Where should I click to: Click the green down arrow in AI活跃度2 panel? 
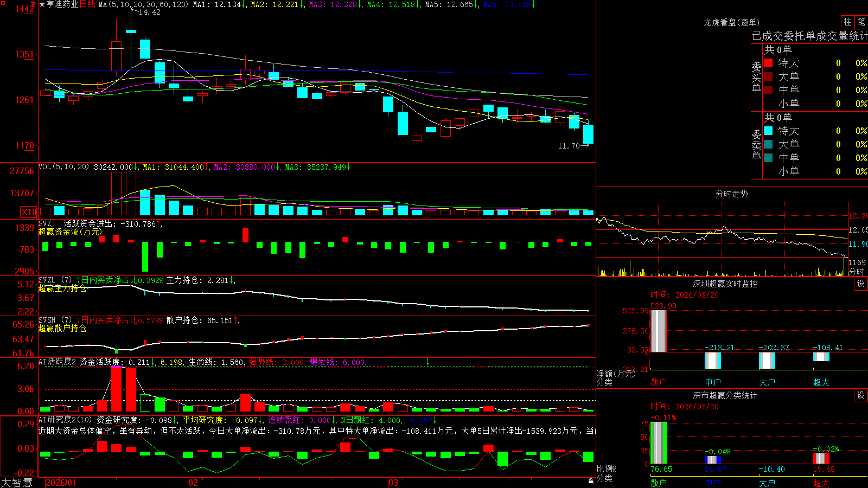427,362
